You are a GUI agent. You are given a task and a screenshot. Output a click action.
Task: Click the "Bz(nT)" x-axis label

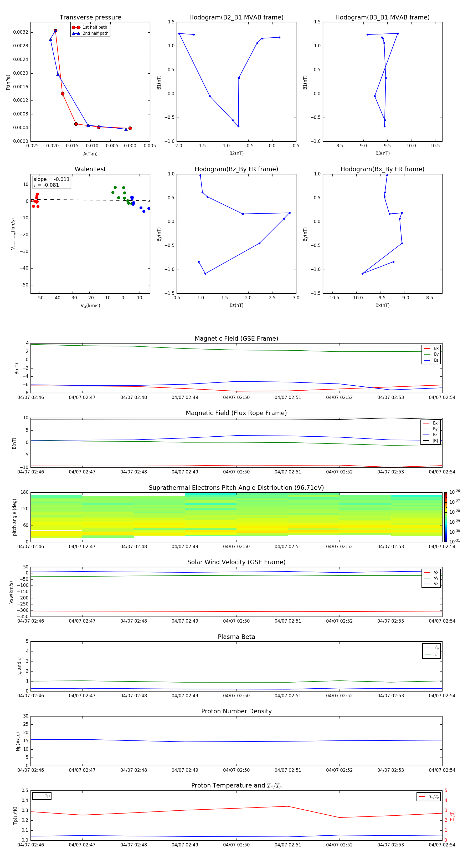(236, 305)
